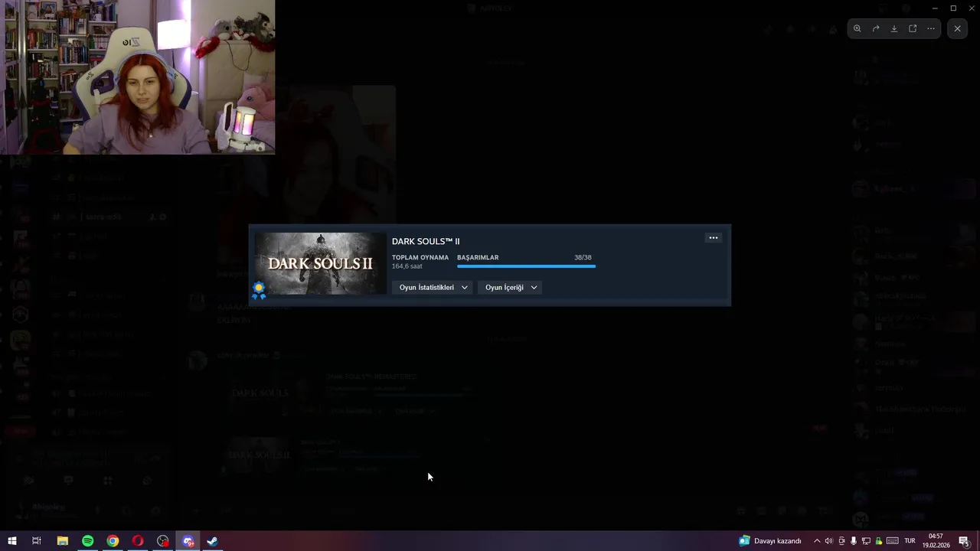
Task: Open the Davayı kazandı news widget
Action: coord(770,541)
